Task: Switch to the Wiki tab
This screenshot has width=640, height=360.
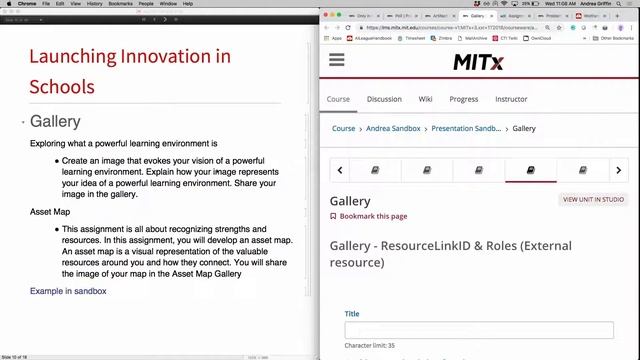Action: click(x=425, y=99)
